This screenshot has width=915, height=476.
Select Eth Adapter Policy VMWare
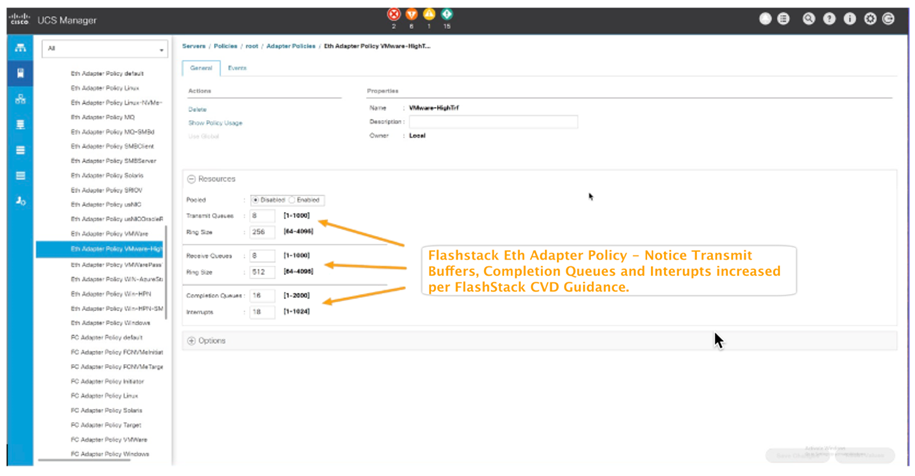(x=109, y=234)
